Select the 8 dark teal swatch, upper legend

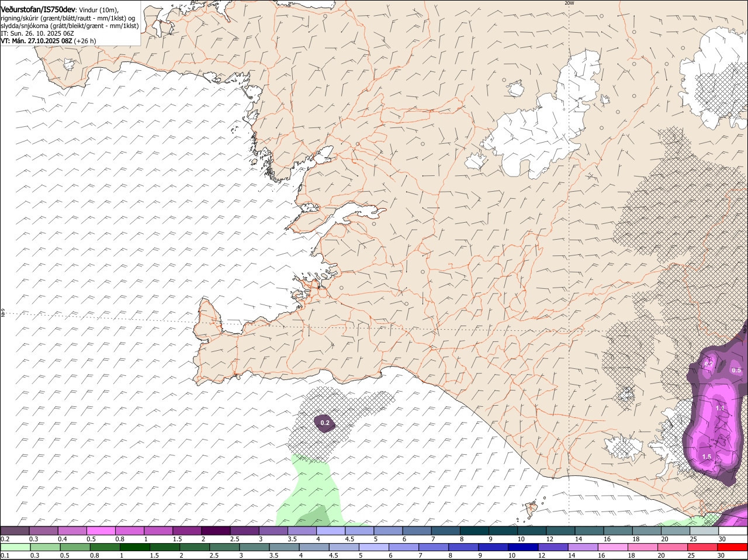click(475, 531)
